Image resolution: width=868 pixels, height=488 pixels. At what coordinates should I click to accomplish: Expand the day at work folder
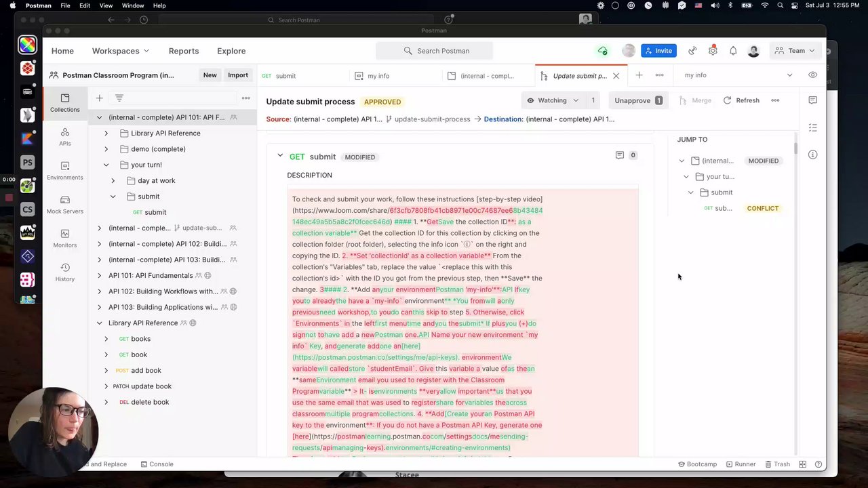[x=113, y=181]
